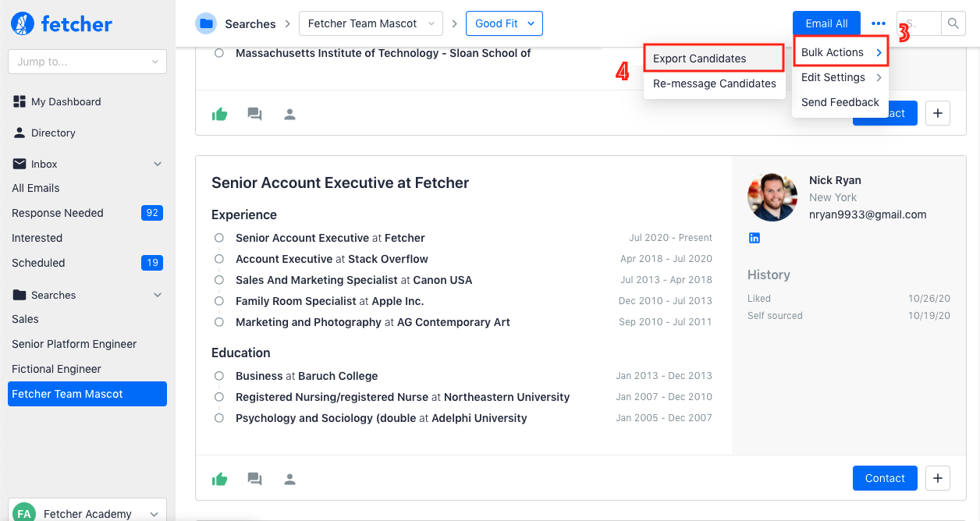Viewport: 980px width, 521px height.
Task: Click Account Executive at Stack Overflow entry
Action: click(332, 259)
